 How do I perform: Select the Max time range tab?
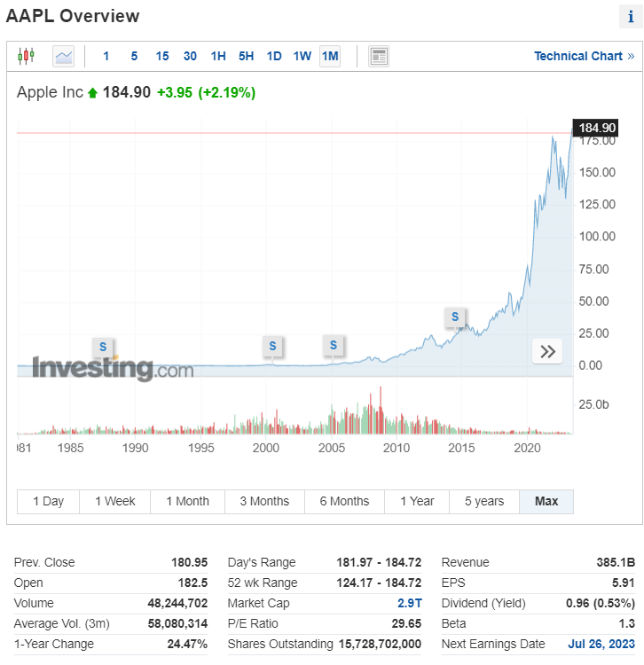(546, 501)
